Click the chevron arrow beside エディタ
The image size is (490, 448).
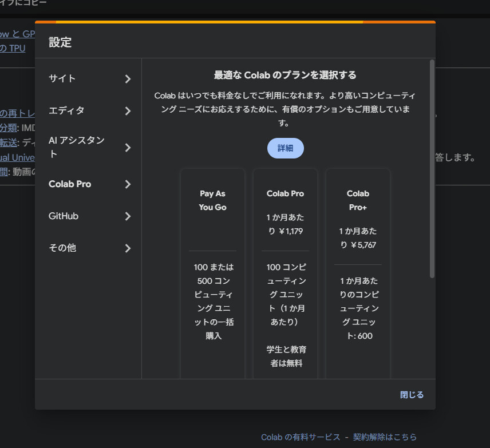coord(128,111)
